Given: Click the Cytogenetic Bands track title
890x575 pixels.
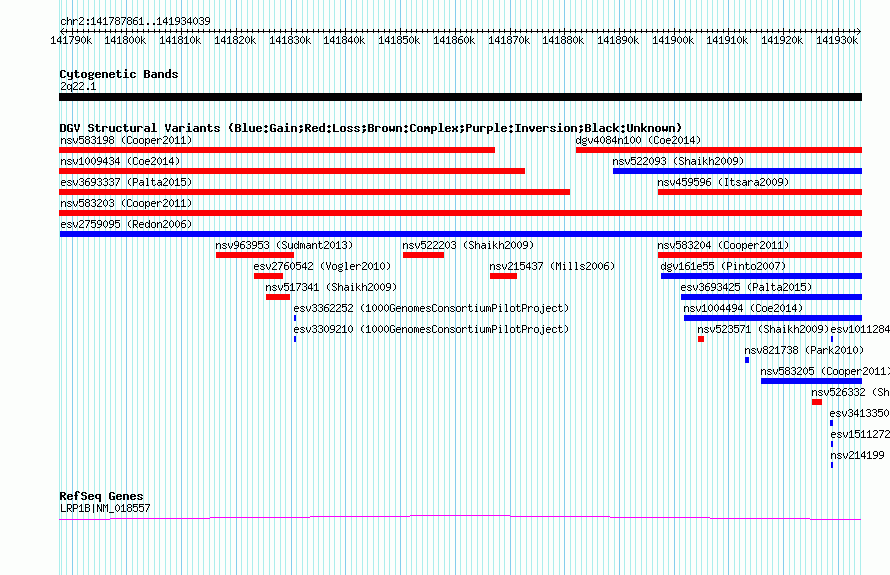Looking at the screenshot, I should click(x=119, y=74).
